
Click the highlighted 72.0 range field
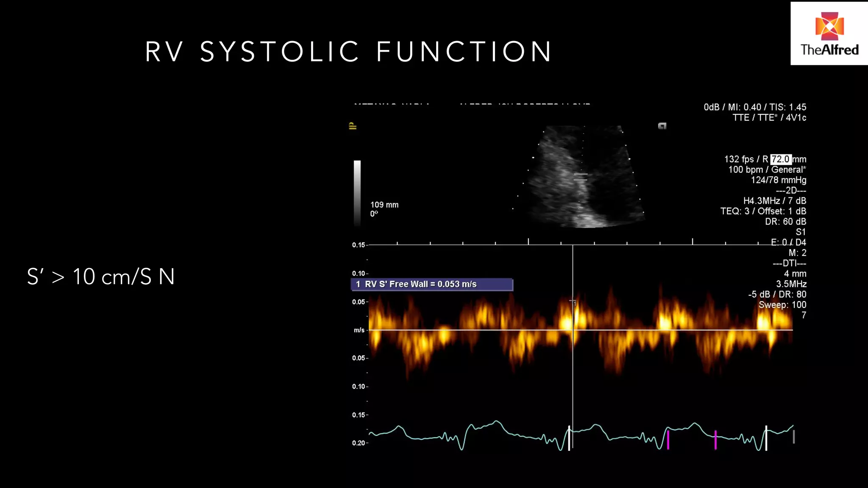pos(780,159)
